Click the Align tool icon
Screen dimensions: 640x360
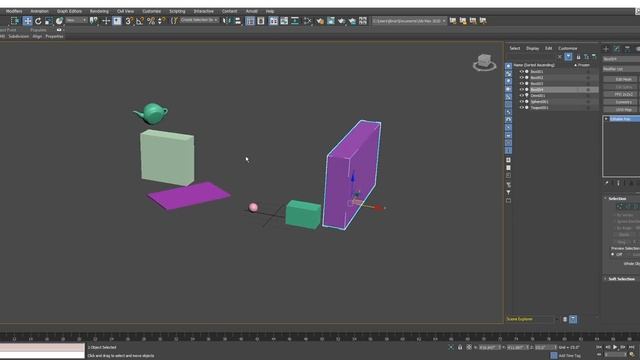coord(238,21)
